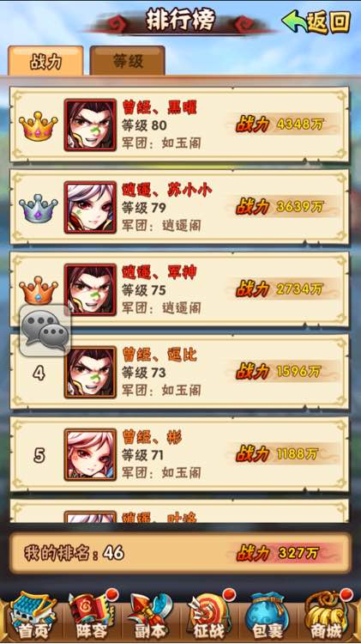This screenshot has height=644, width=361.
Task: Select player 曾经、黑曜 avatar
Action: point(90,125)
